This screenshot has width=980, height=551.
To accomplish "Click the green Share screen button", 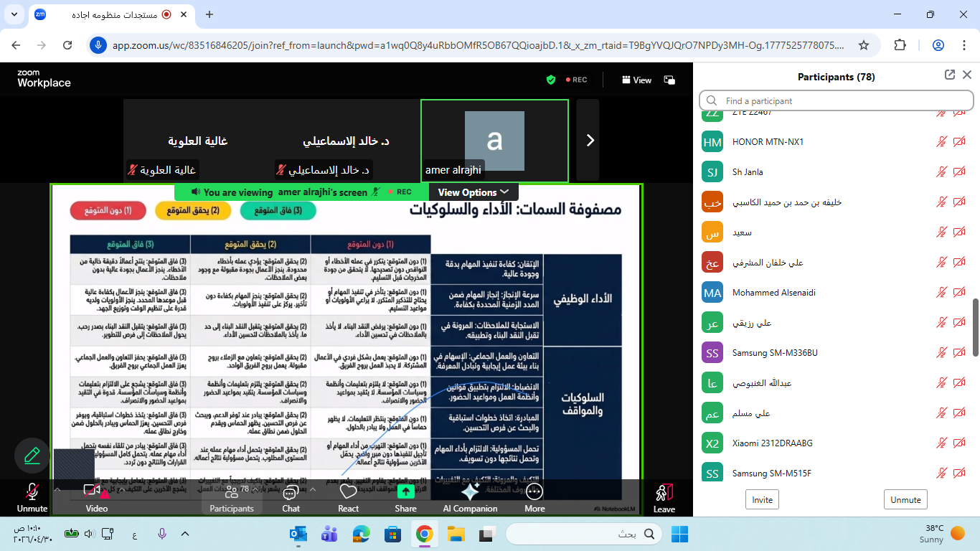I will [x=405, y=497].
